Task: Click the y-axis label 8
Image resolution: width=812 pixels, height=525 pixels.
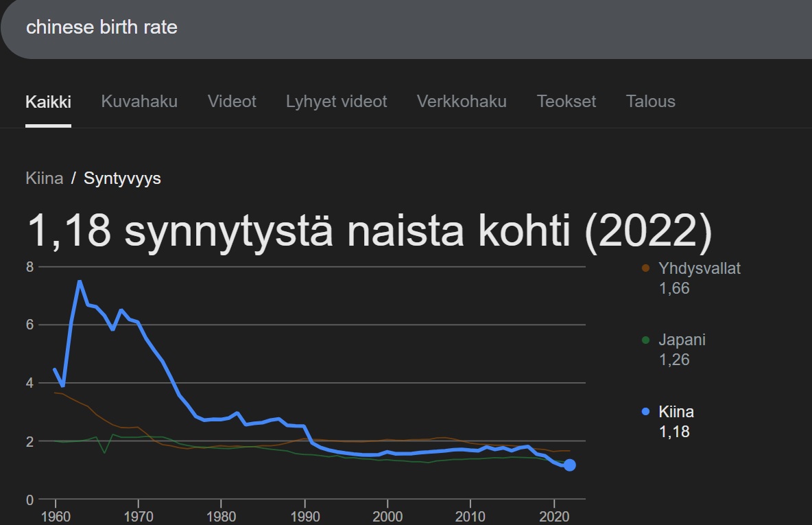Action: pos(30,267)
